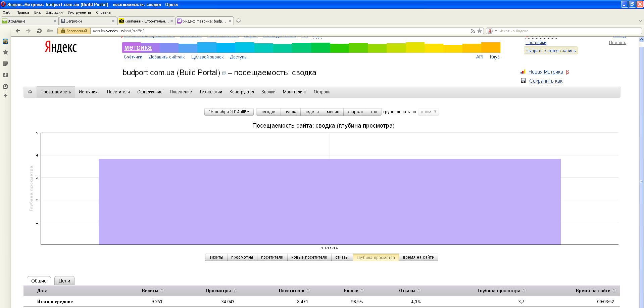
Task: Expand the tab list arrow at right of tab bar
Action: click(x=640, y=21)
